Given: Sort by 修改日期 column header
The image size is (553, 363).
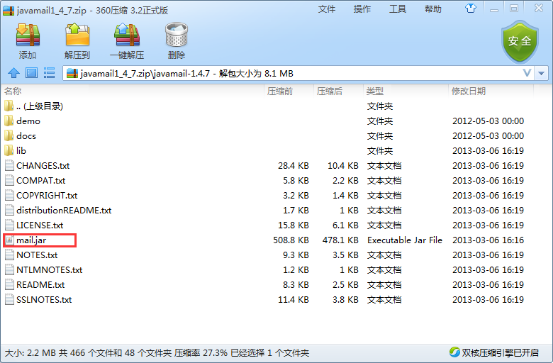Looking at the screenshot, I should pos(469,91).
